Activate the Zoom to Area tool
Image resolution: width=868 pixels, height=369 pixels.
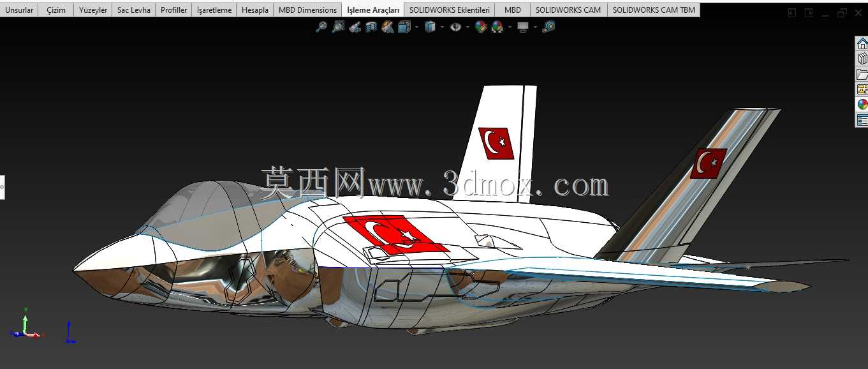(338, 27)
